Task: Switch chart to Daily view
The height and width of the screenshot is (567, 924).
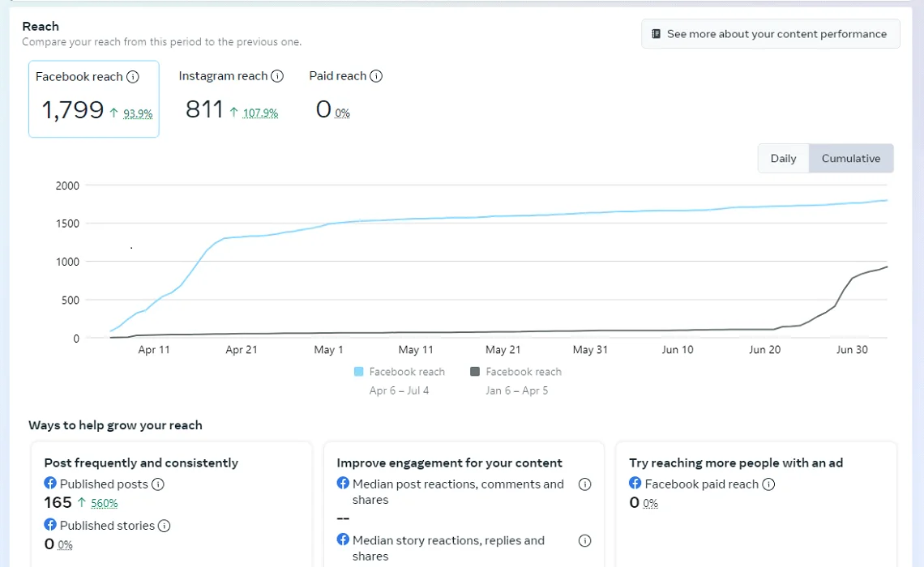Action: [x=783, y=159]
